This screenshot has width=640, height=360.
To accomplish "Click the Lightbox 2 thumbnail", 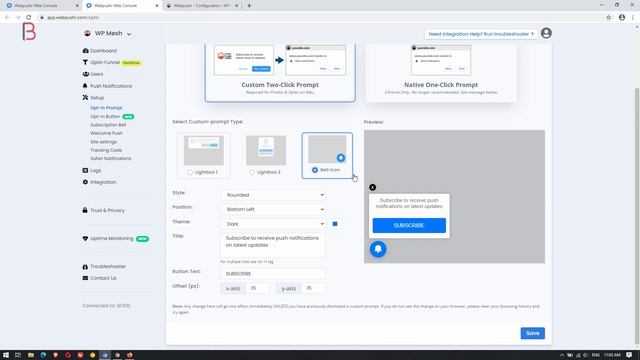I will 266,150.
